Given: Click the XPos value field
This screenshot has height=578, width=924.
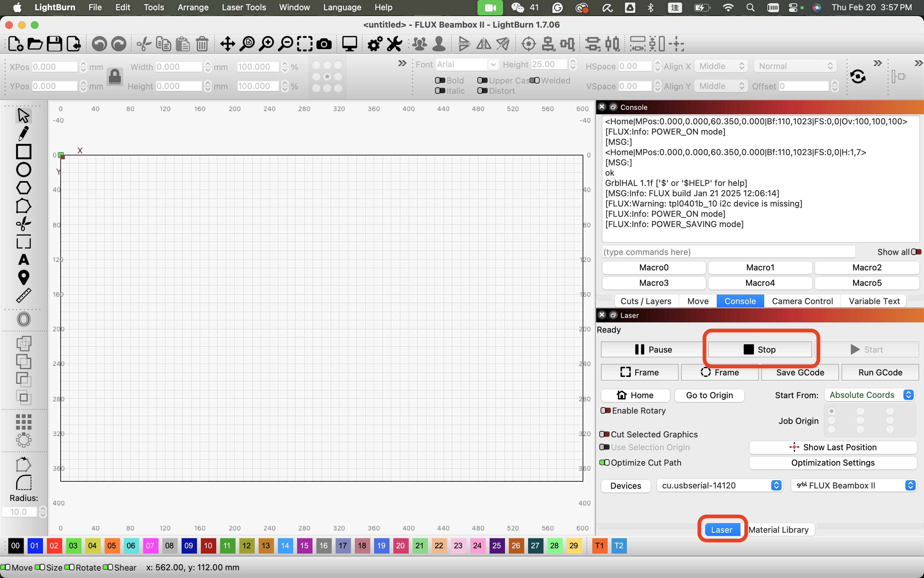Looking at the screenshot, I should click(x=55, y=66).
